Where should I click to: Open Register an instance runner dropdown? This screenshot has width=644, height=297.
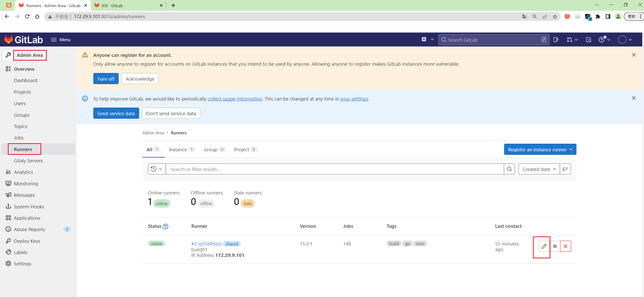tap(540, 150)
